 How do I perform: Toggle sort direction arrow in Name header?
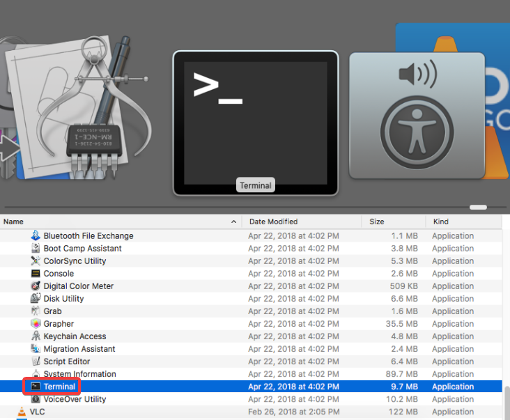(233, 221)
